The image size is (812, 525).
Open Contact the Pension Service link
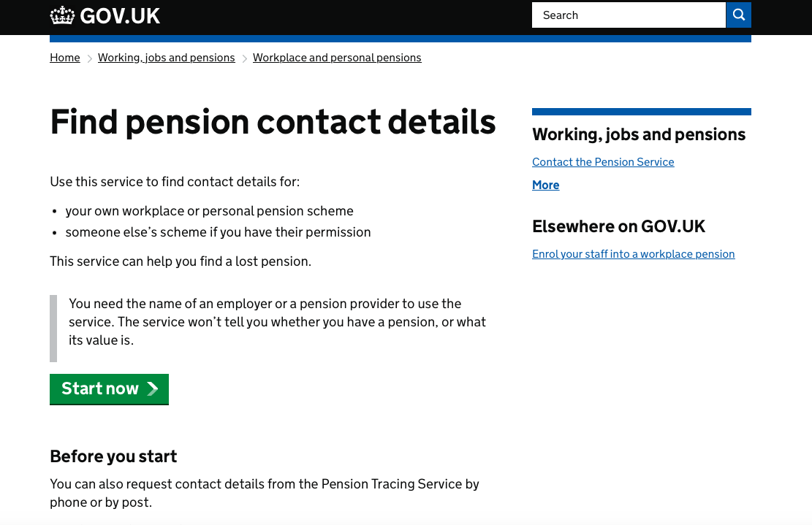point(603,162)
